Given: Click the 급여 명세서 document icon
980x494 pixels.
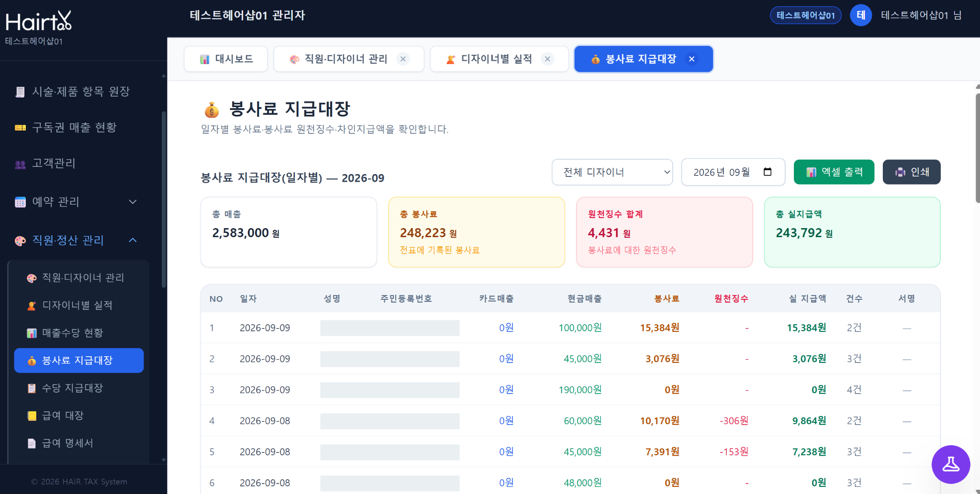Looking at the screenshot, I should coord(32,443).
